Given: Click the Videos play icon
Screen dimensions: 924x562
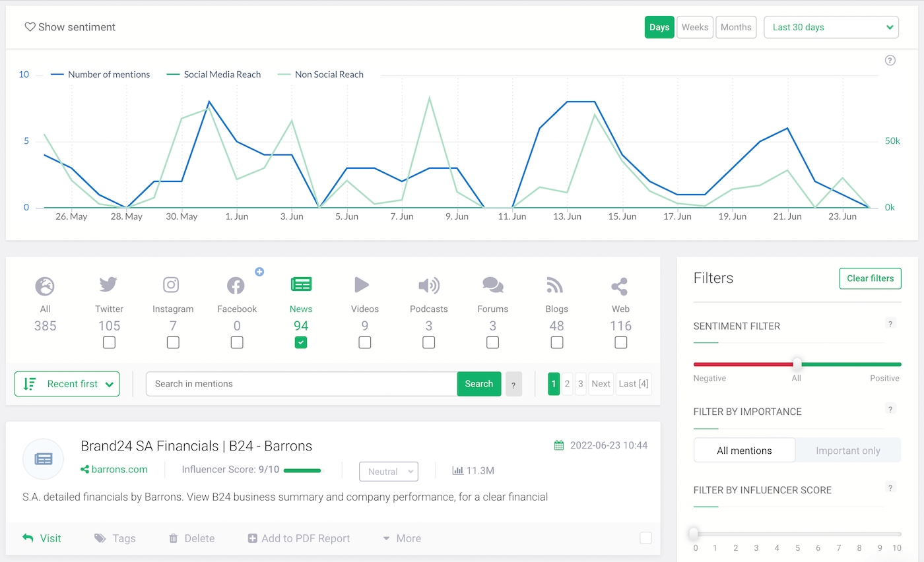Looking at the screenshot, I should [x=362, y=285].
